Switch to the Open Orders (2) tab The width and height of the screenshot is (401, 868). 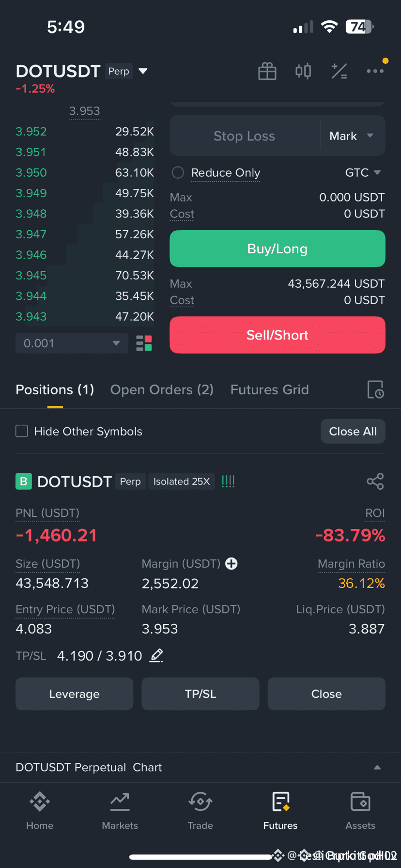tap(162, 389)
